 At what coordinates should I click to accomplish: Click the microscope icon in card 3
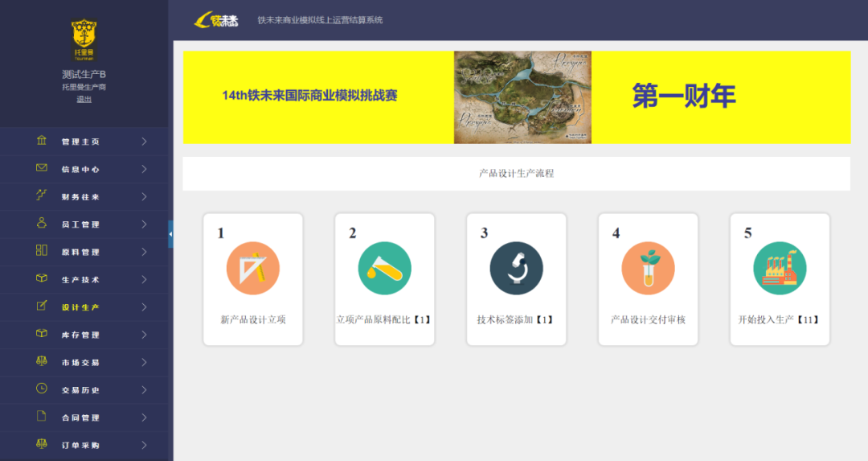click(x=517, y=268)
